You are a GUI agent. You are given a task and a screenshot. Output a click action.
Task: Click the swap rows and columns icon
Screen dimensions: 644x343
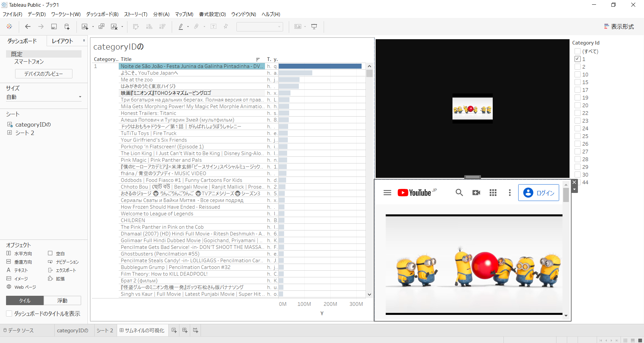(136, 26)
